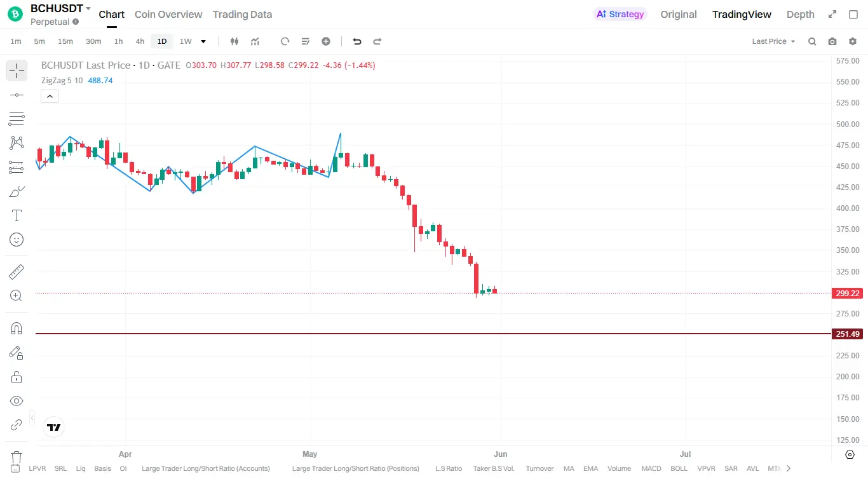Screen dimensions: 868x488
Task: Open the Coin Overview tab
Action: click(x=168, y=14)
